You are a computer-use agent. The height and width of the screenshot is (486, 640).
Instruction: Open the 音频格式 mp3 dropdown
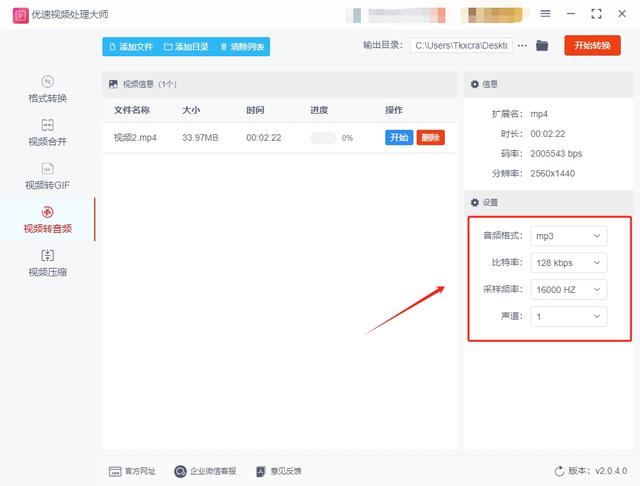point(569,236)
